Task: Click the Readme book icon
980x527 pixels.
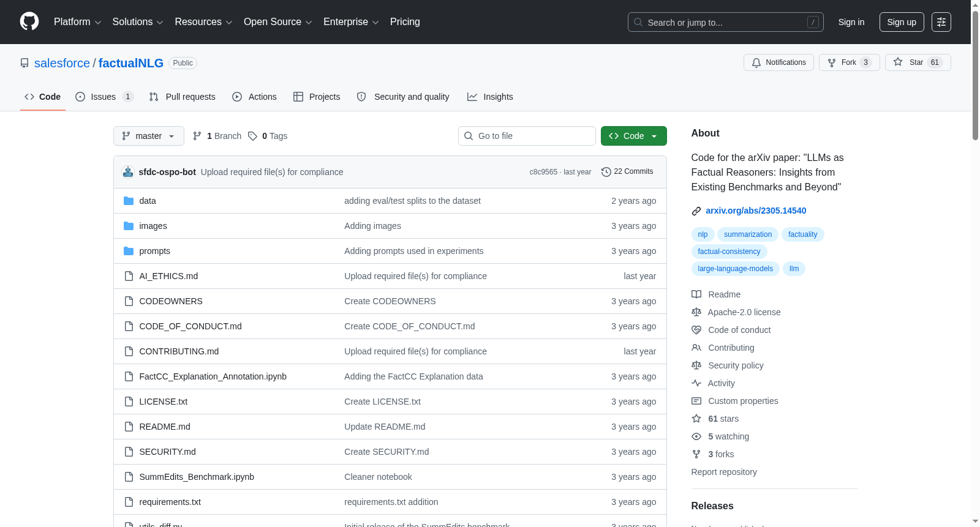Action: [696, 294]
